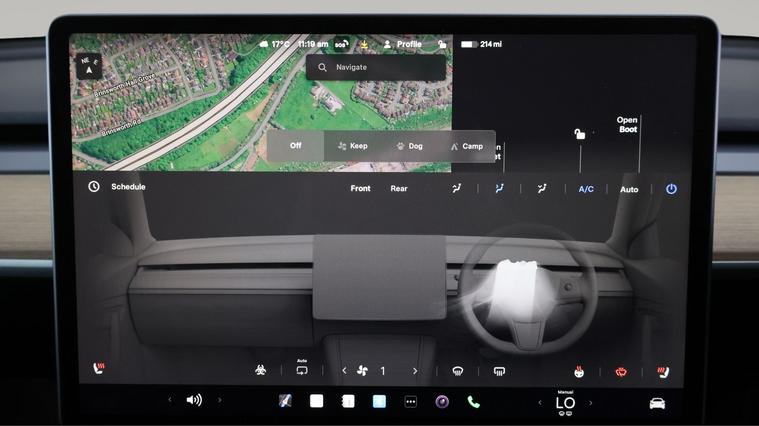Image resolution: width=759 pixels, height=426 pixels.
Task: Toggle windshield airflow vent direction
Action: (x=456, y=188)
